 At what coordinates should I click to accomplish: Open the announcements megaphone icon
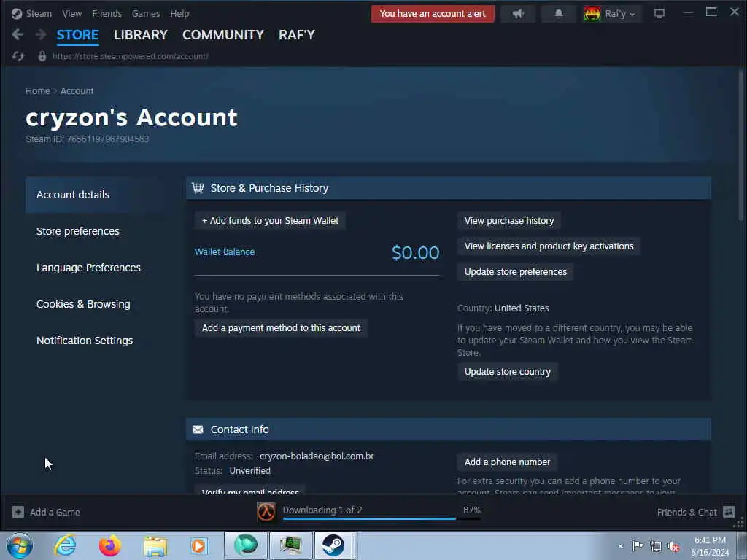click(518, 14)
